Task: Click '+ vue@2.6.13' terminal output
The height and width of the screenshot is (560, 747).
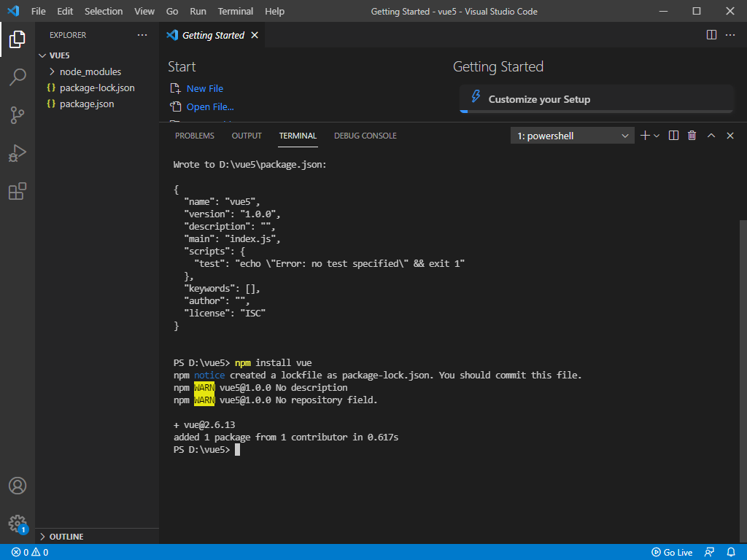Action: click(204, 425)
